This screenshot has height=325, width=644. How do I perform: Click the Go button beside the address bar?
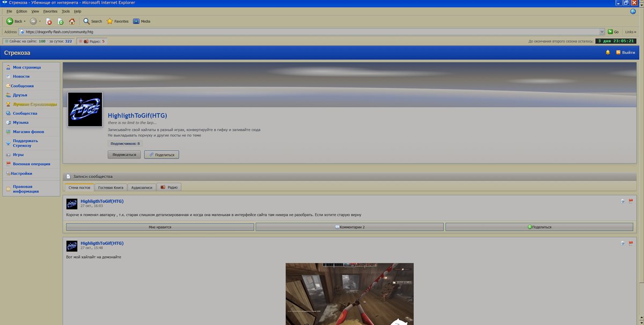pyautogui.click(x=613, y=32)
